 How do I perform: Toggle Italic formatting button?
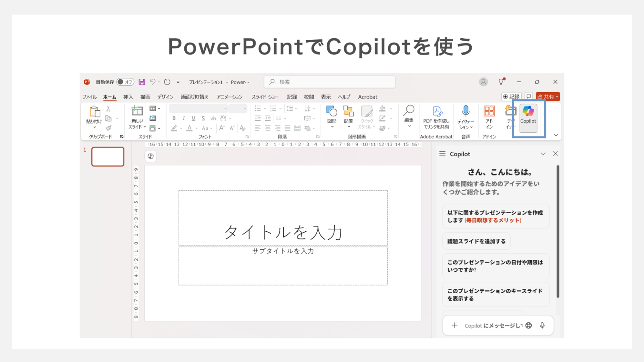pos(184,118)
